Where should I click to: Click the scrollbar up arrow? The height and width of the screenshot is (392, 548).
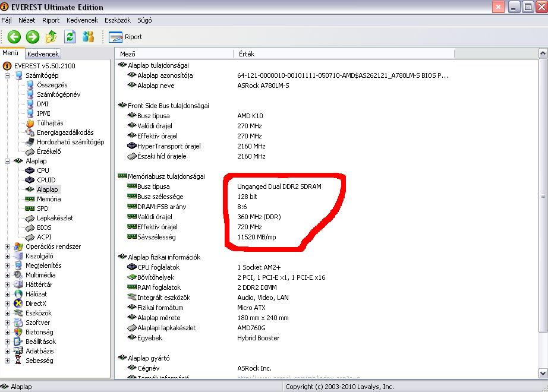click(x=543, y=53)
